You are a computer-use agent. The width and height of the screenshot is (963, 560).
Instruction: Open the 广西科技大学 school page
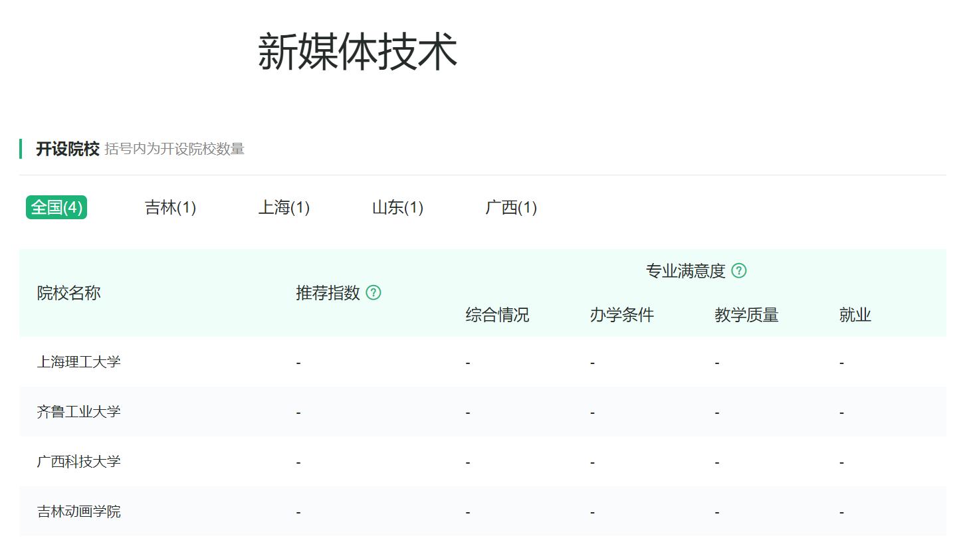click(78, 461)
